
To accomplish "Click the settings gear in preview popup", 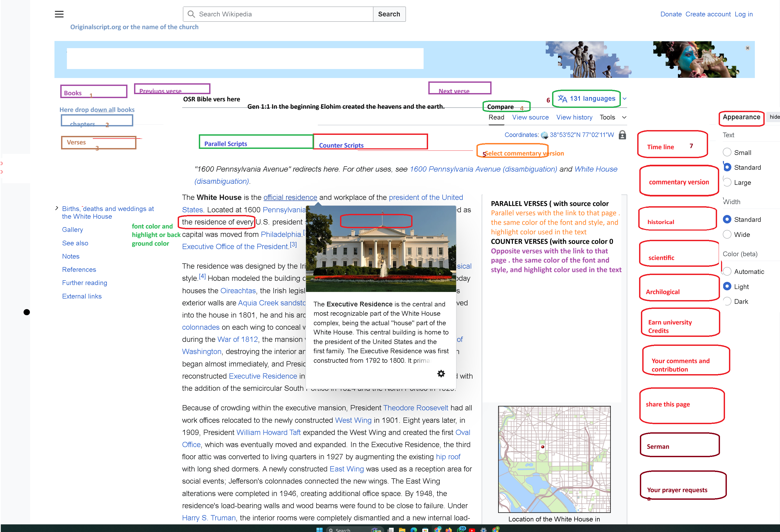I will coord(441,374).
